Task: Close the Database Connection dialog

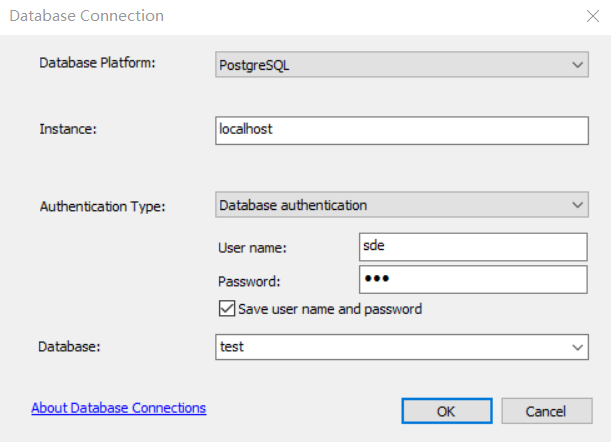Action: click(593, 16)
